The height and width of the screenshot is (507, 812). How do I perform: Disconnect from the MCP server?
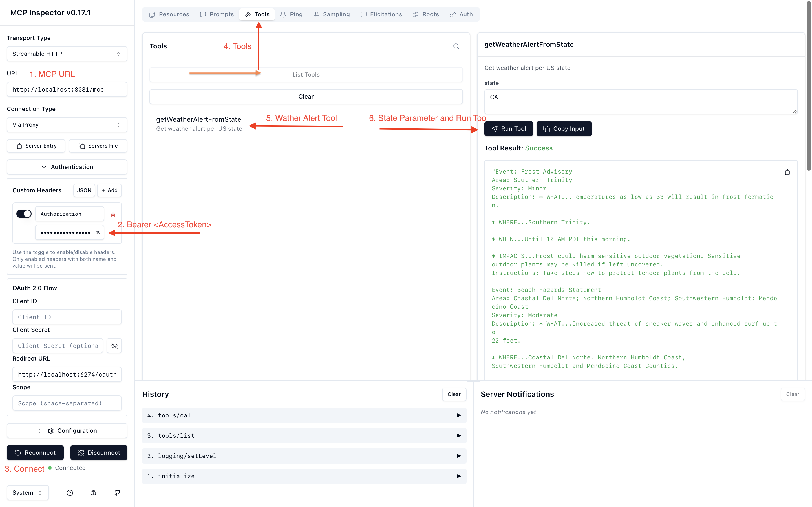[99, 452]
